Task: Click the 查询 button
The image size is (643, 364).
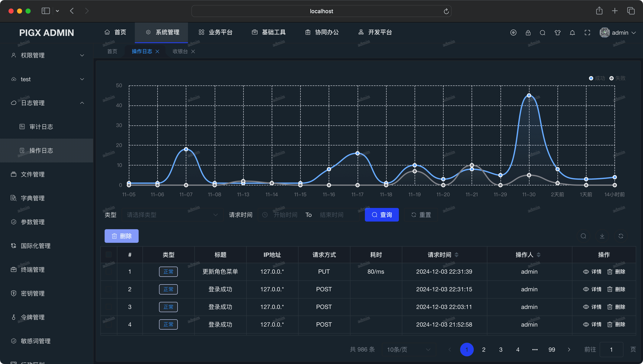Action: [382, 215]
